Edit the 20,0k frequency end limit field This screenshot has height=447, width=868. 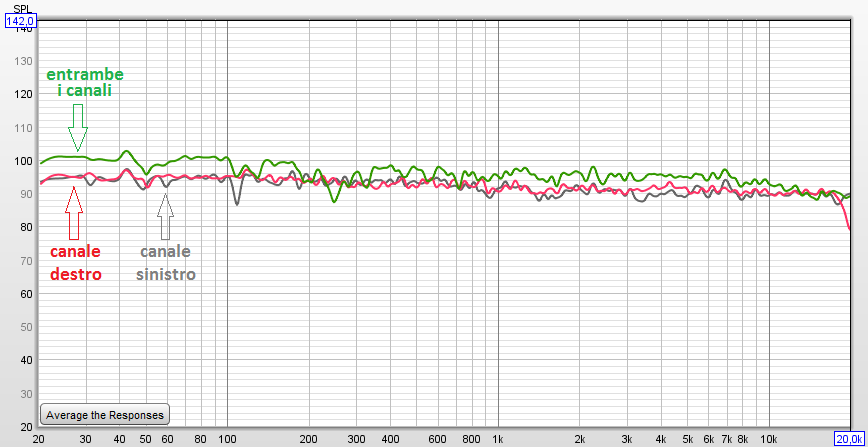point(850,439)
